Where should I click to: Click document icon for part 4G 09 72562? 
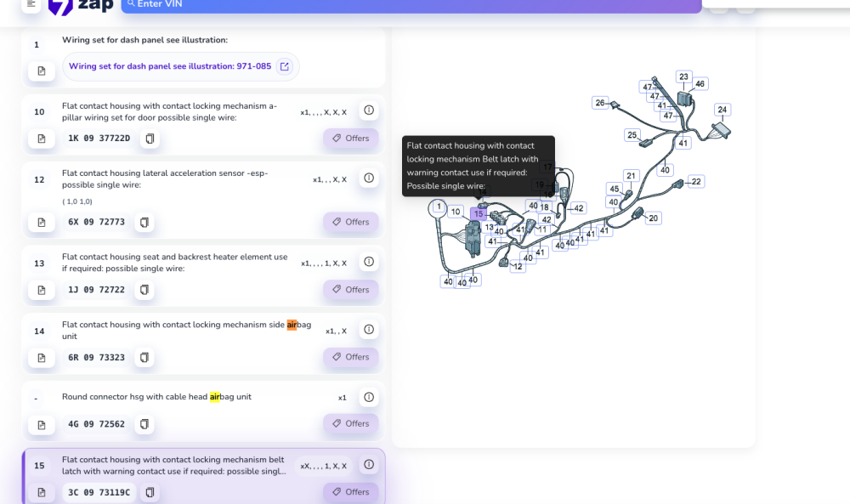42,425
